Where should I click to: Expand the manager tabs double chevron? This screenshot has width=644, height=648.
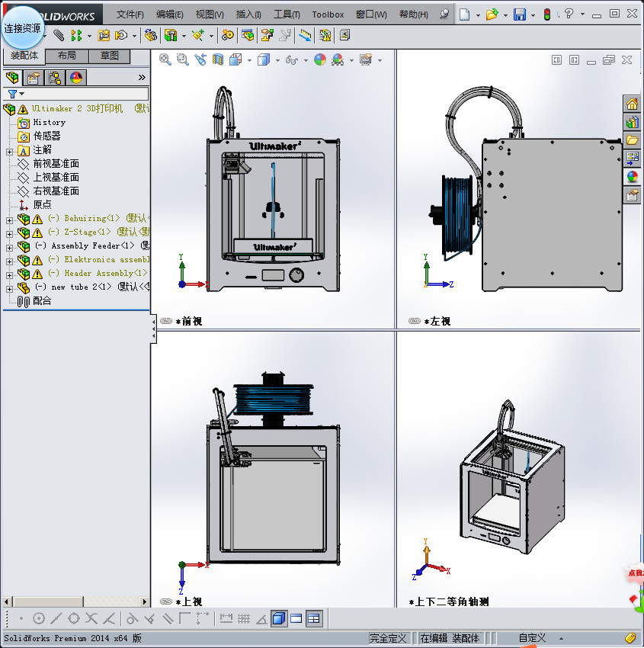(x=142, y=77)
